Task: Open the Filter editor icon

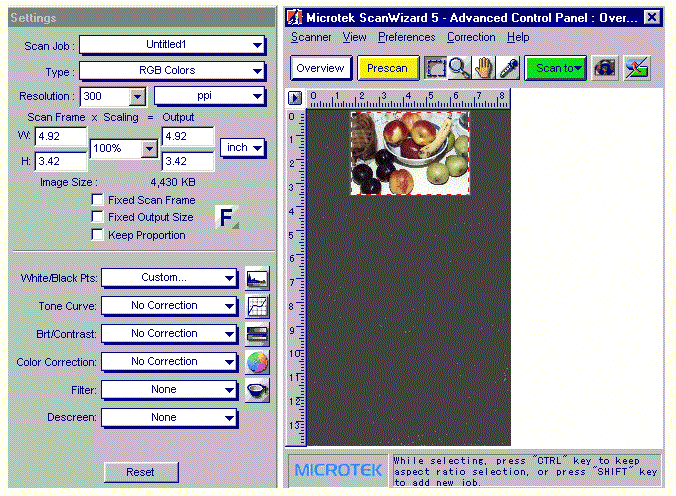Action: point(257,390)
